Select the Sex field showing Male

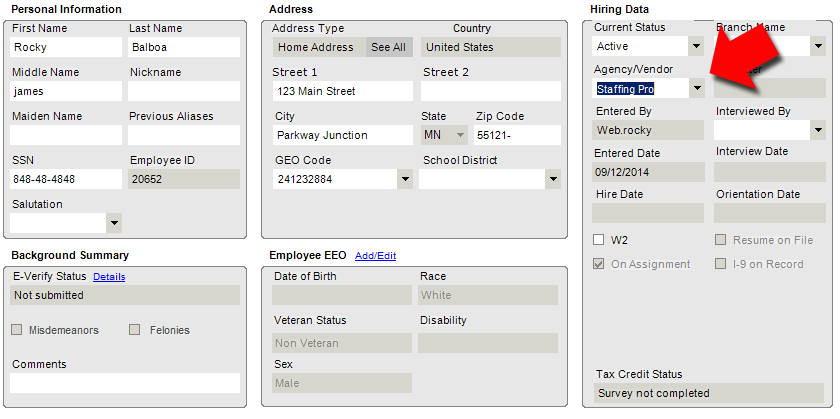click(342, 383)
